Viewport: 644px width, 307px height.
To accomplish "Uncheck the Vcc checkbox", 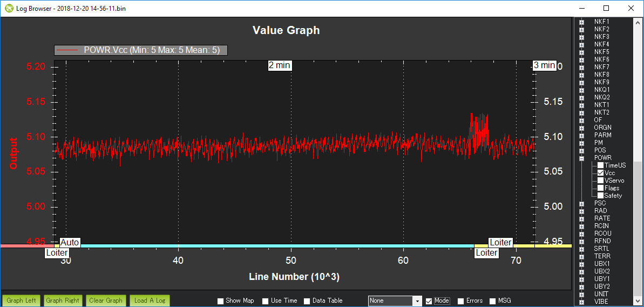I will pyautogui.click(x=600, y=173).
